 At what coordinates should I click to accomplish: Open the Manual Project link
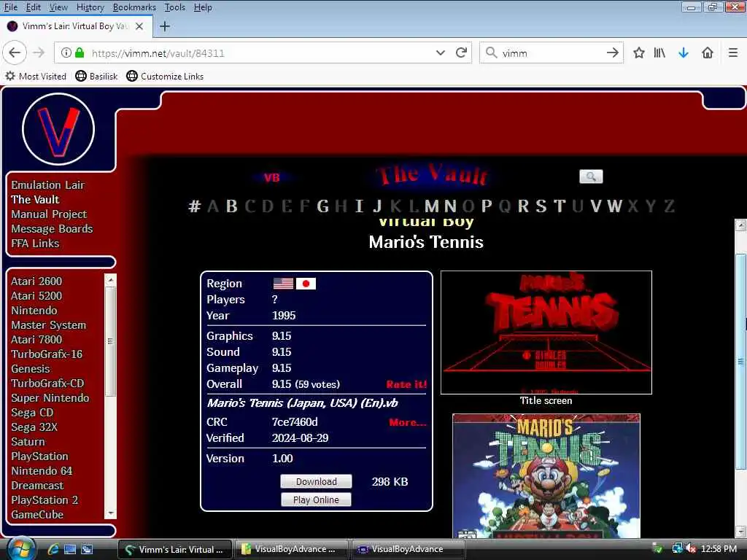tap(49, 214)
